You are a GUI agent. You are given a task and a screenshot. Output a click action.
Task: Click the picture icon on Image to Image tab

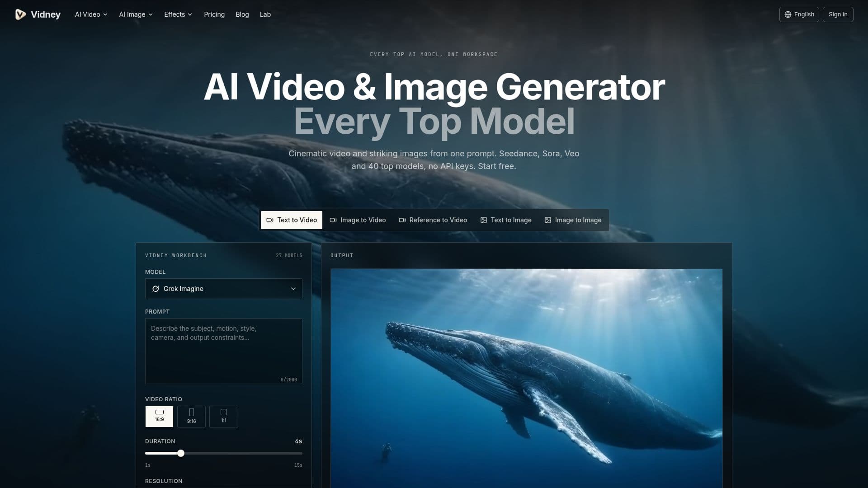(548, 220)
